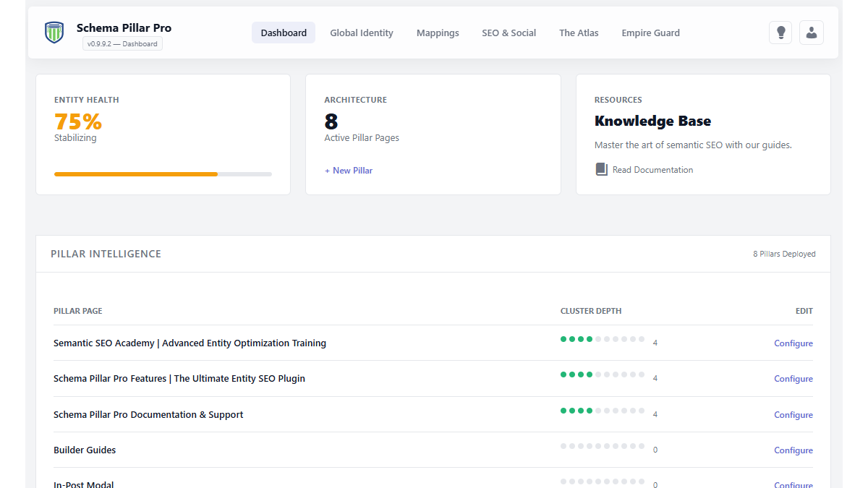Screen dimensions: 868x488
Task: Configure the Semantic SEO Academy pillar
Action: 793,343
